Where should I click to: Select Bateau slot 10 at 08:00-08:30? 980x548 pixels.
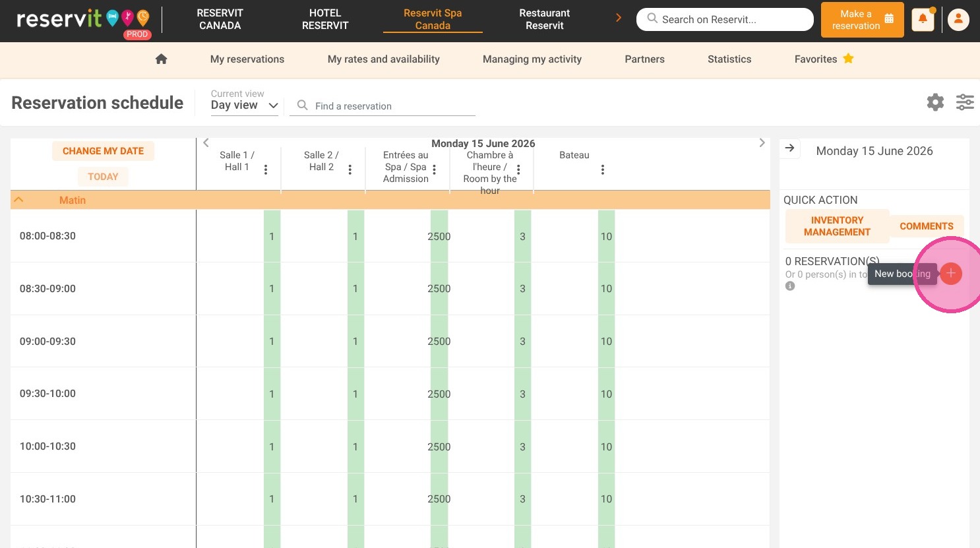coord(606,236)
